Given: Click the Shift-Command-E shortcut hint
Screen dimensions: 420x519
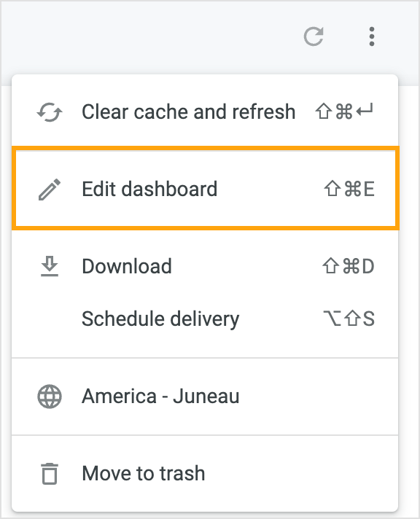Looking at the screenshot, I should click(x=349, y=189).
